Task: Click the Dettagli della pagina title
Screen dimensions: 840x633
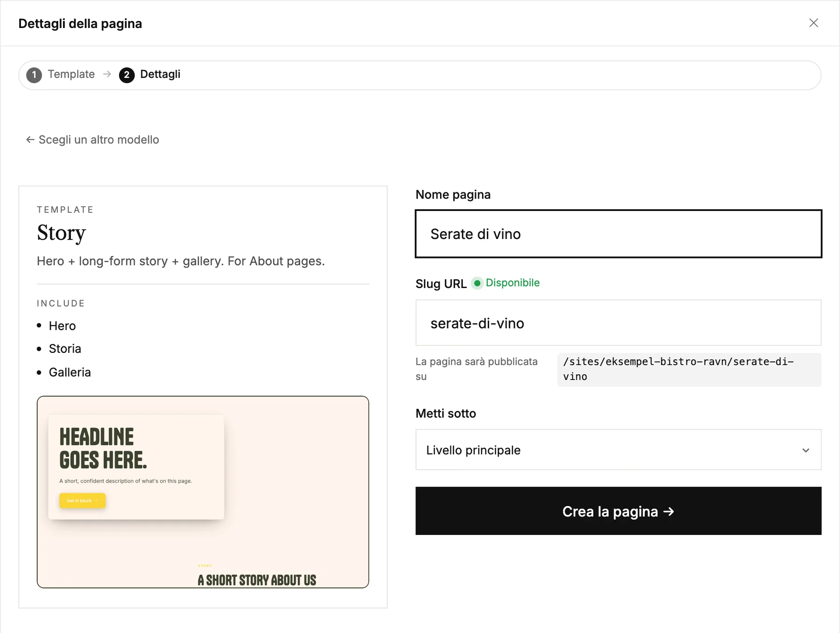Action: click(x=80, y=24)
